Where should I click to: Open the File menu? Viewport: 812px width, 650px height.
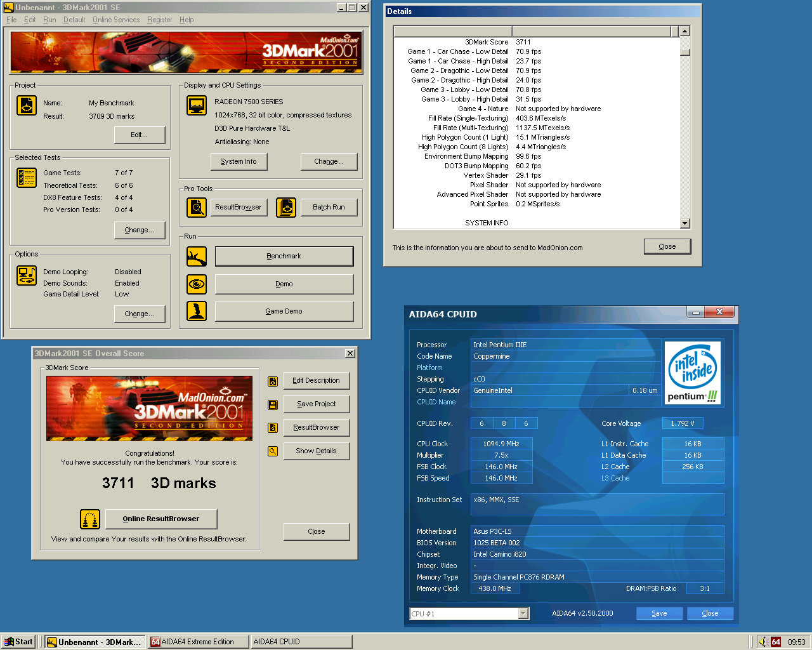(11, 20)
